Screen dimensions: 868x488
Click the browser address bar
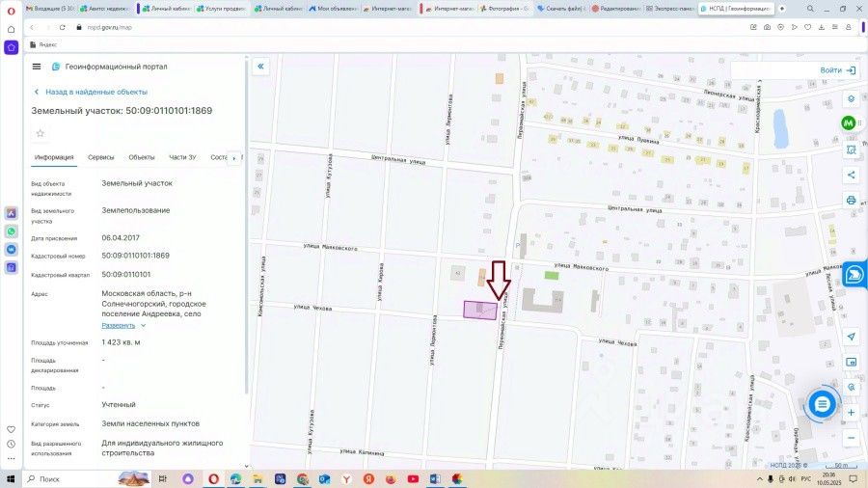(x=410, y=27)
